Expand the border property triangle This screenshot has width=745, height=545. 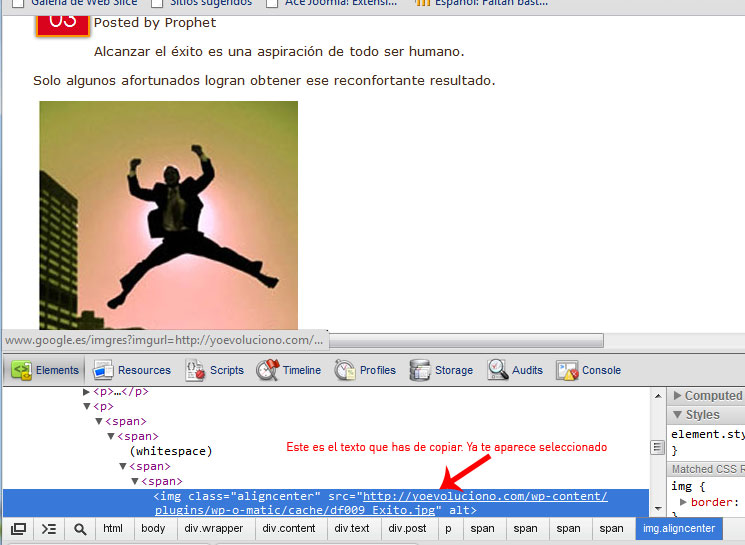[683, 502]
